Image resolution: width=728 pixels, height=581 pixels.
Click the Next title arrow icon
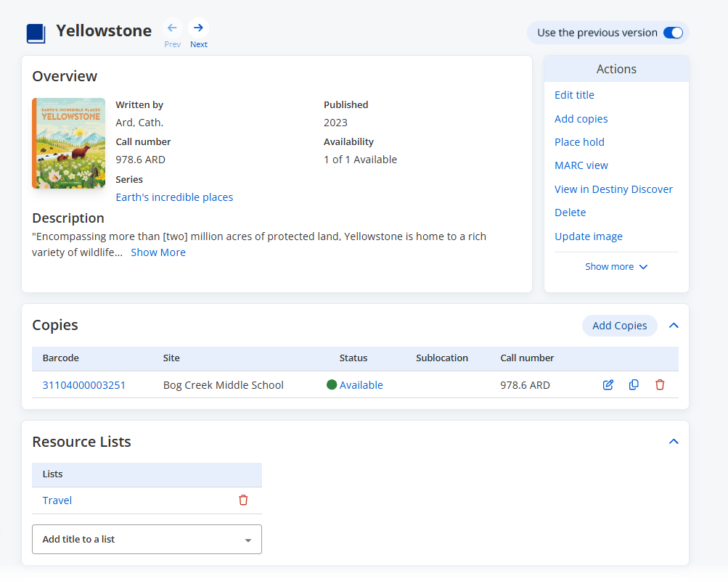point(198,28)
